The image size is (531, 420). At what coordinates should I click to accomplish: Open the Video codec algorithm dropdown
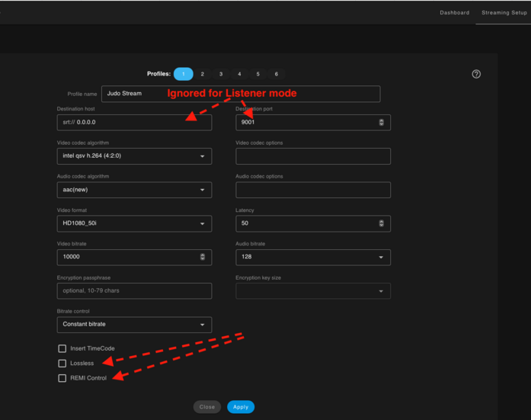click(x=134, y=156)
